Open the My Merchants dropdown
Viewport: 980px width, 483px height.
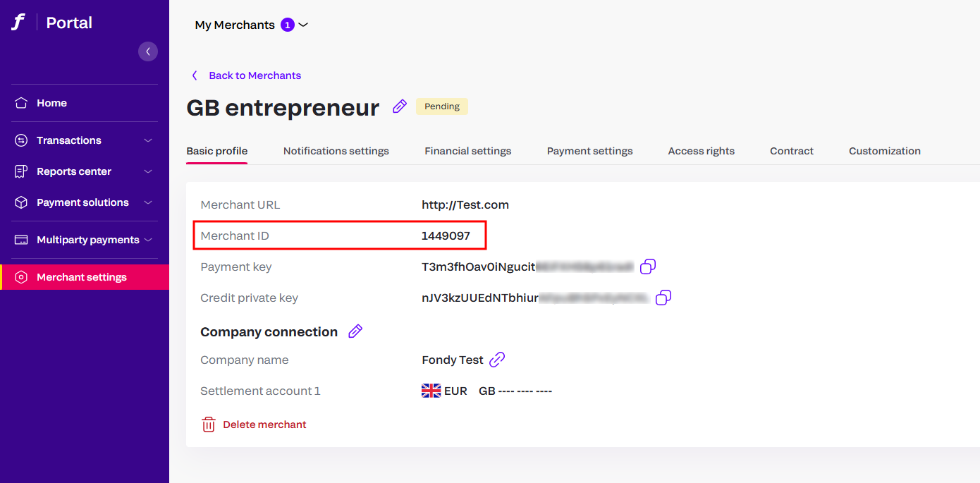(252, 25)
